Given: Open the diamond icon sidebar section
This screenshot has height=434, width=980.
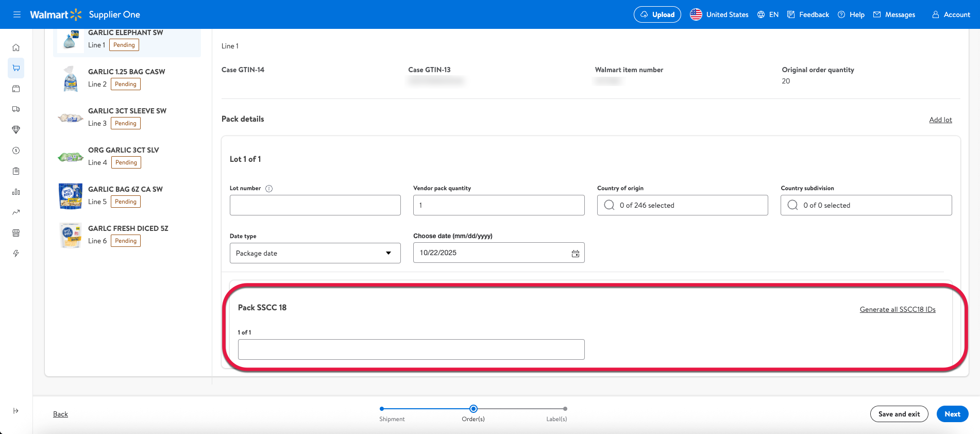Looking at the screenshot, I should (16, 130).
